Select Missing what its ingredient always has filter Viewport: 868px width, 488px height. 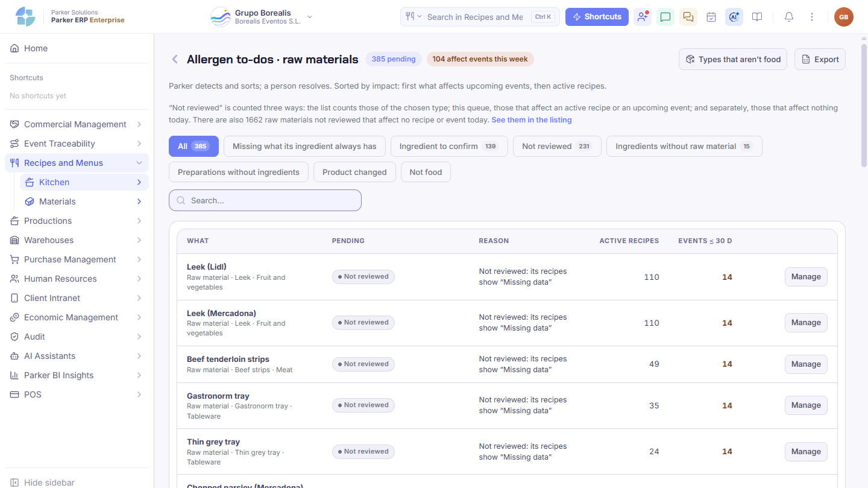[x=304, y=146]
